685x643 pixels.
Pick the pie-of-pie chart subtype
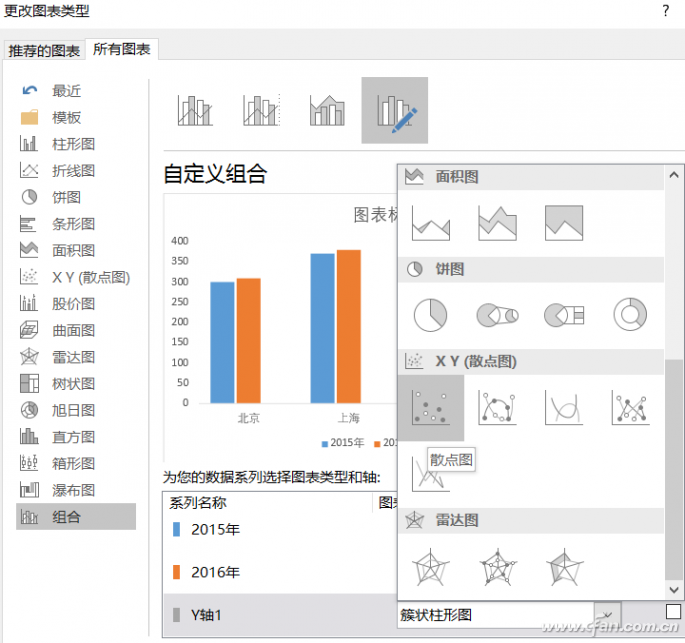[x=497, y=315]
